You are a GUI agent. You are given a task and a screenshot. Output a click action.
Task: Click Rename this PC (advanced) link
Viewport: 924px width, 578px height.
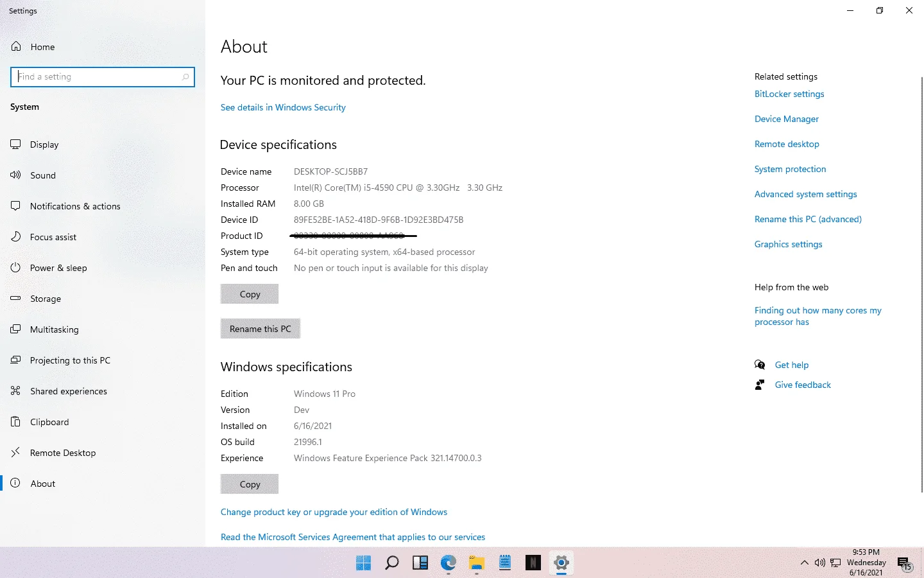(808, 219)
